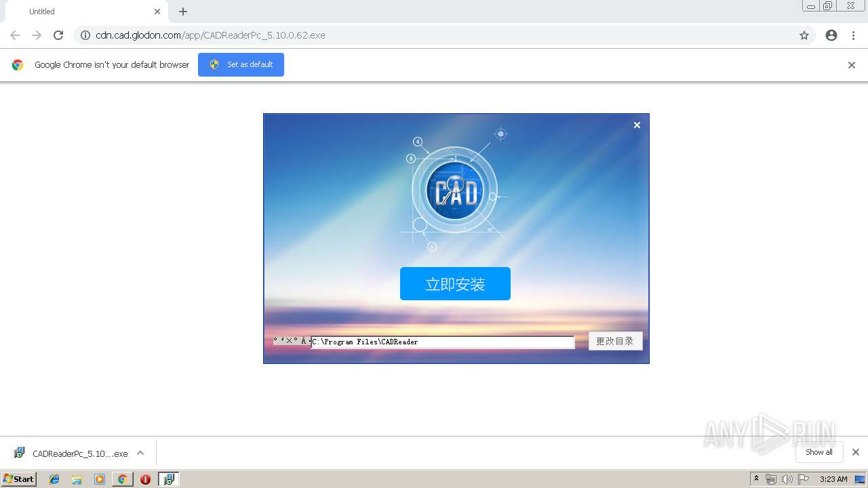
Task: Restore down the Chrome window
Action: tap(827, 6)
